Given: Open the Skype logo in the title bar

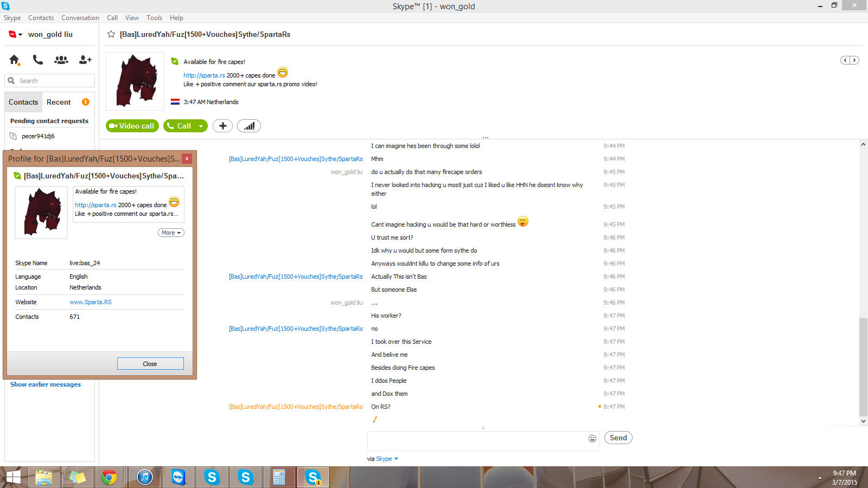Looking at the screenshot, I should 5,5.
